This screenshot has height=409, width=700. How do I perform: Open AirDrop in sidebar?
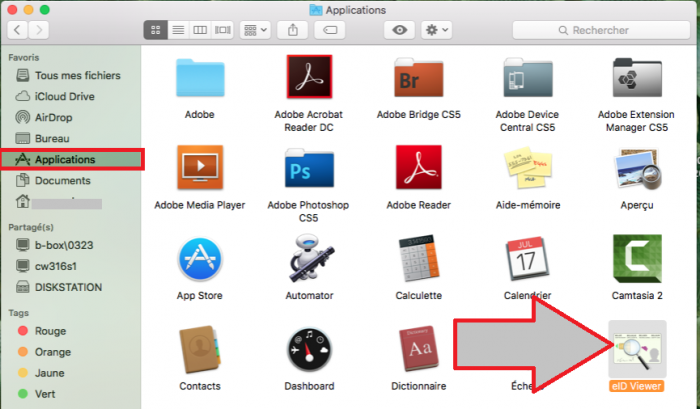(x=71, y=117)
